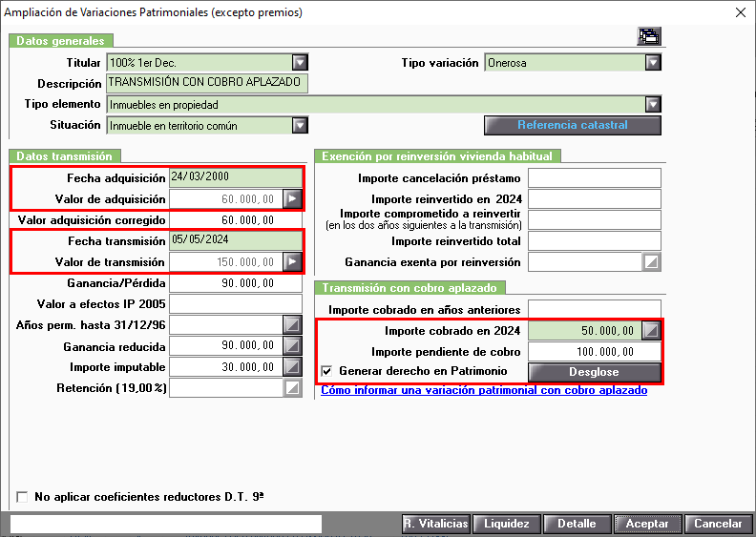The image size is (756, 537).
Task: Click the Ganancia reducida detail icon
Action: [x=293, y=346]
